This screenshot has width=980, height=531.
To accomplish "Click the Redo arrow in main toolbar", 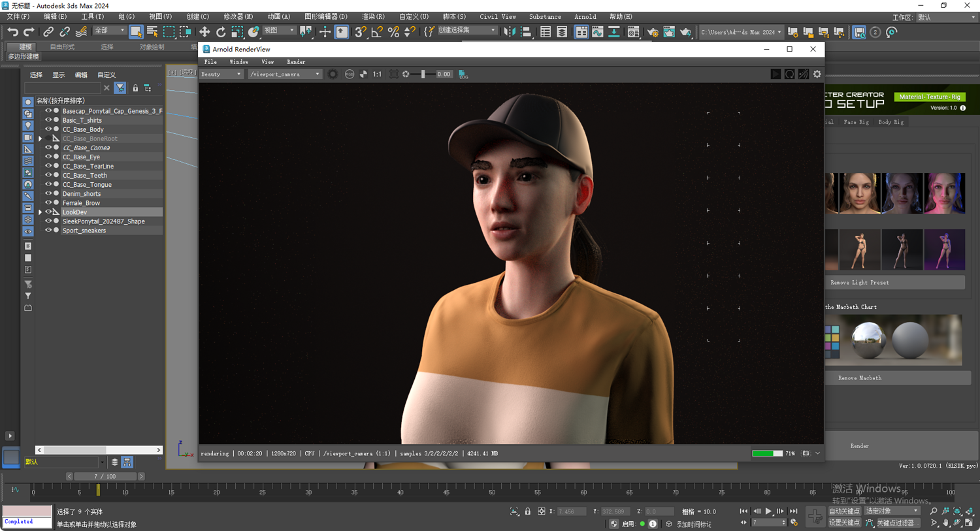I will pyautogui.click(x=29, y=31).
